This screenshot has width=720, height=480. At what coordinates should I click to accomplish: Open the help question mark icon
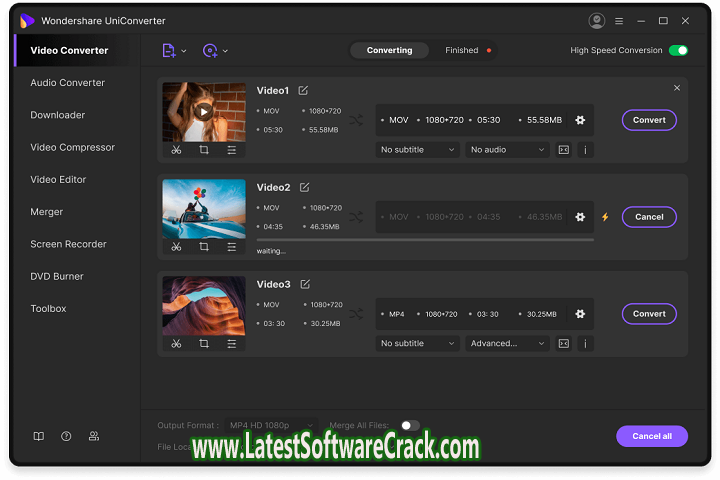pos(66,436)
